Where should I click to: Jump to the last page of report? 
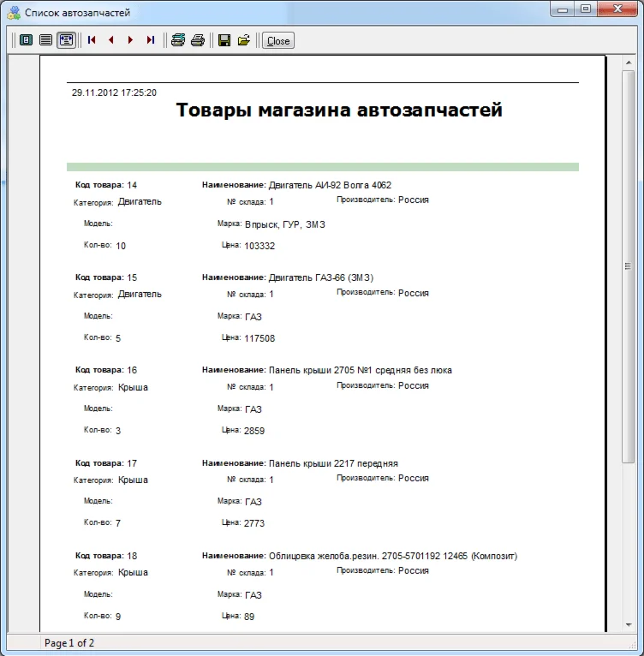click(x=151, y=40)
